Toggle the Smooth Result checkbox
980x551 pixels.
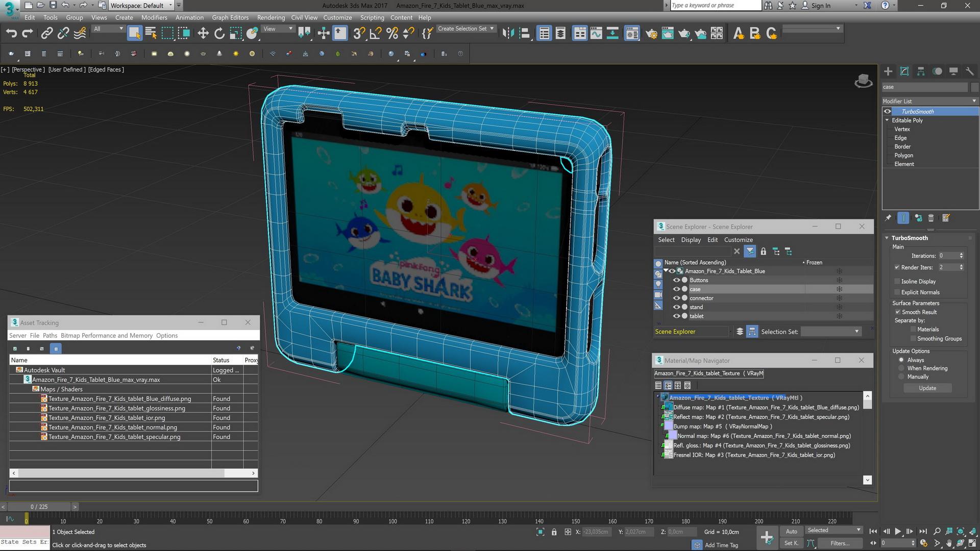pyautogui.click(x=897, y=312)
